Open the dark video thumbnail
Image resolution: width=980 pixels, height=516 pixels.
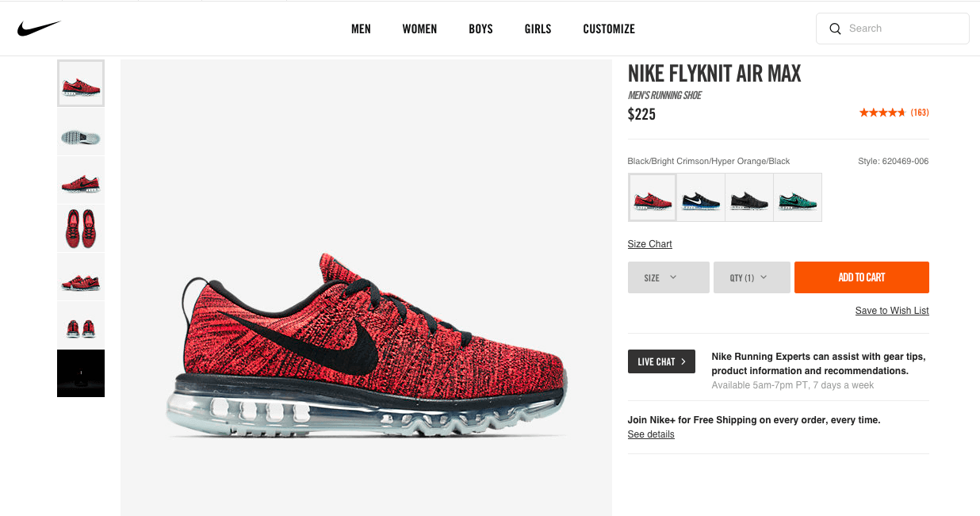point(81,373)
